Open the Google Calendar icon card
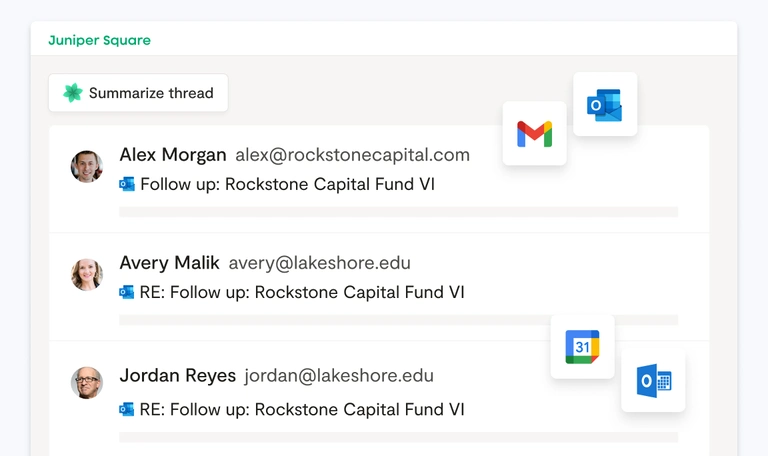This screenshot has height=456, width=768. 582,347
